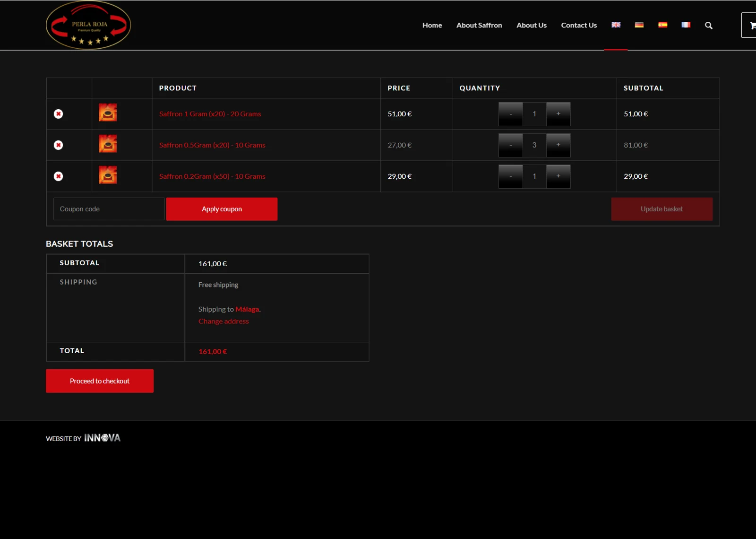756x539 pixels.
Task: Increase quantity of Saffron 1 Gram (x20)
Action: [x=558, y=114]
